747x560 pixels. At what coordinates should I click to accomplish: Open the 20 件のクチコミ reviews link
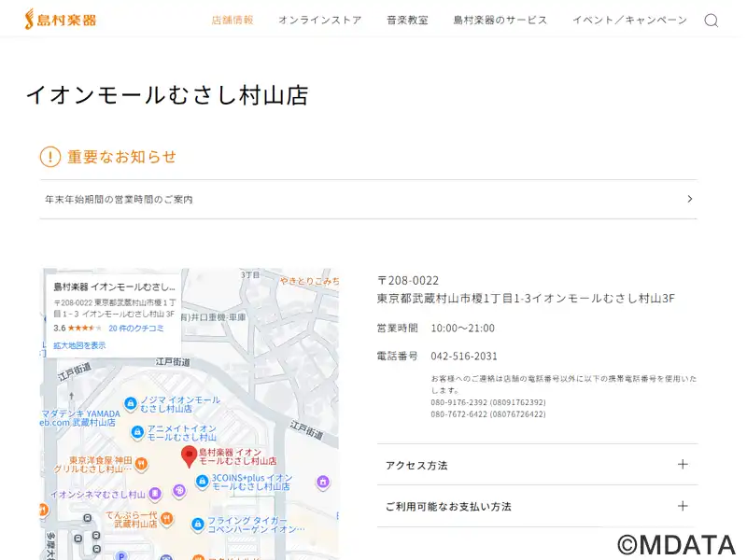[135, 329]
